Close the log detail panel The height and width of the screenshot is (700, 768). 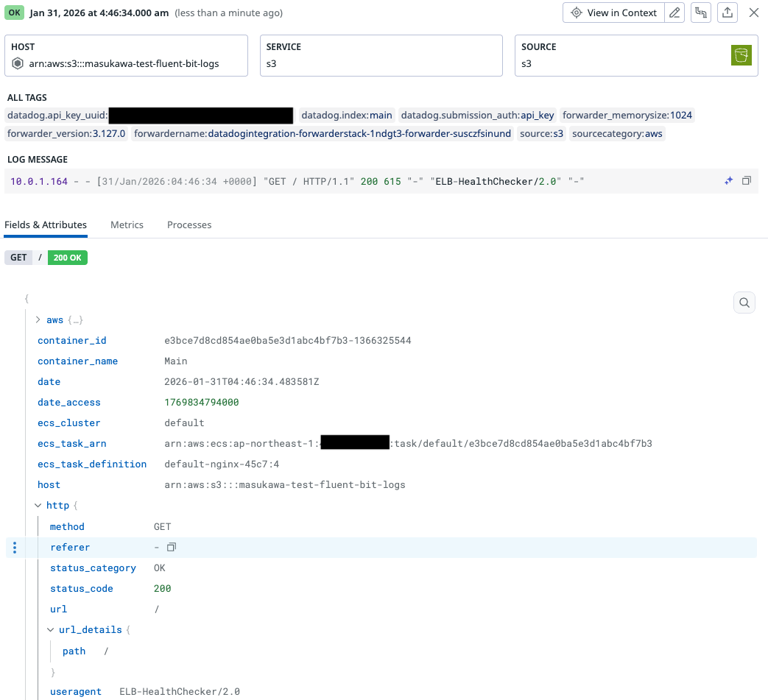[753, 13]
